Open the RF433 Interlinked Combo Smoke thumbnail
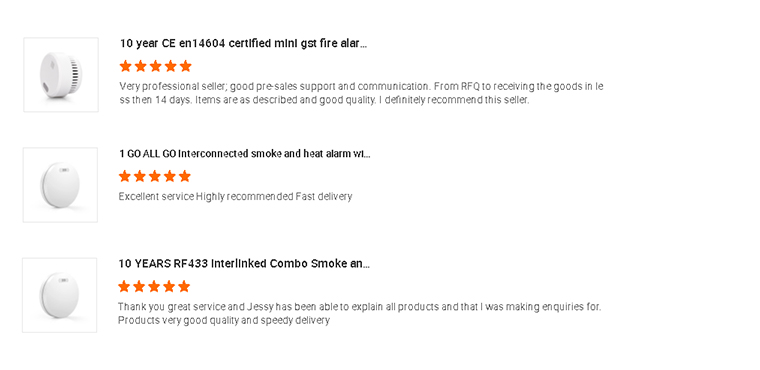This screenshot has width=760, height=370. 60,295
